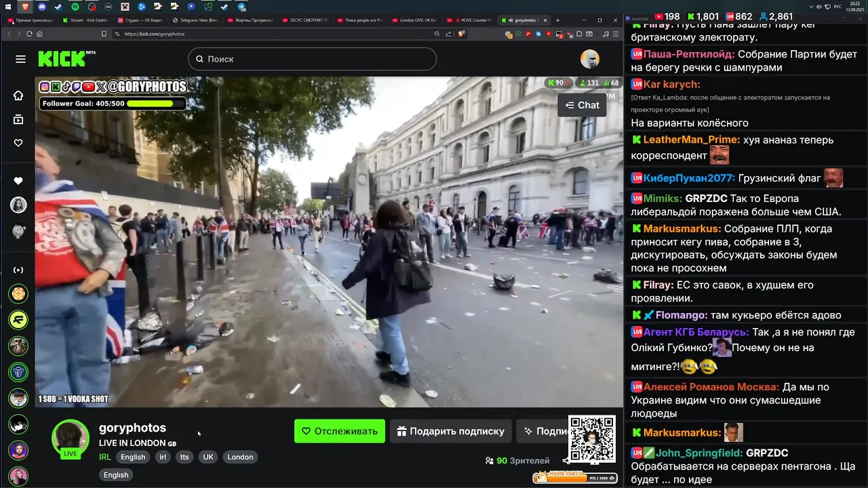The height and width of the screenshot is (488, 868).
Task: Click the lowercase irl tag
Action: click(x=163, y=457)
